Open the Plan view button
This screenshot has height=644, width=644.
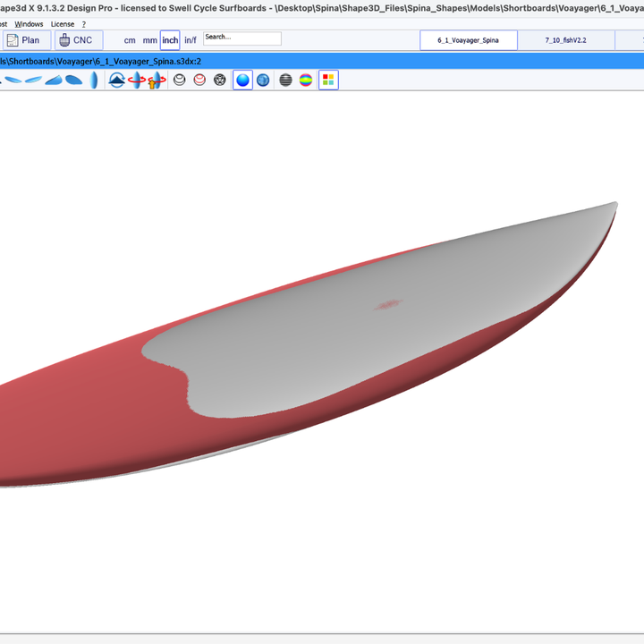[27, 40]
